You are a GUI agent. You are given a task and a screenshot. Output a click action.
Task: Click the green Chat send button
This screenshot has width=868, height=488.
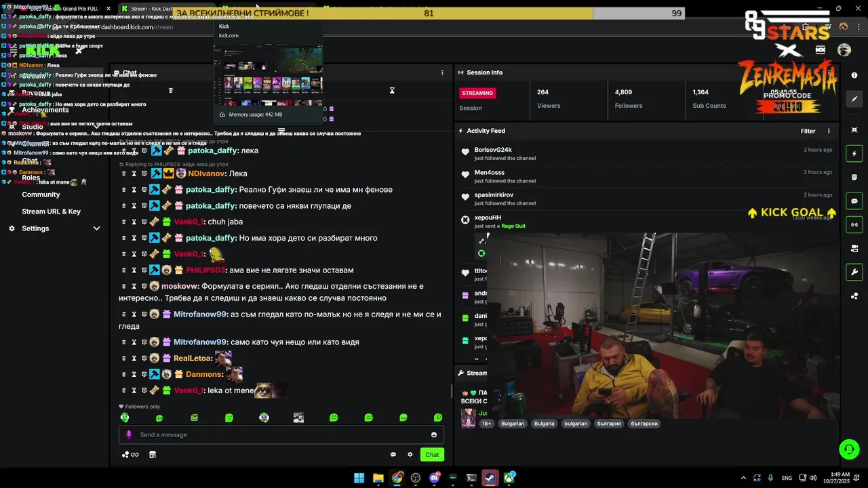pos(432,455)
